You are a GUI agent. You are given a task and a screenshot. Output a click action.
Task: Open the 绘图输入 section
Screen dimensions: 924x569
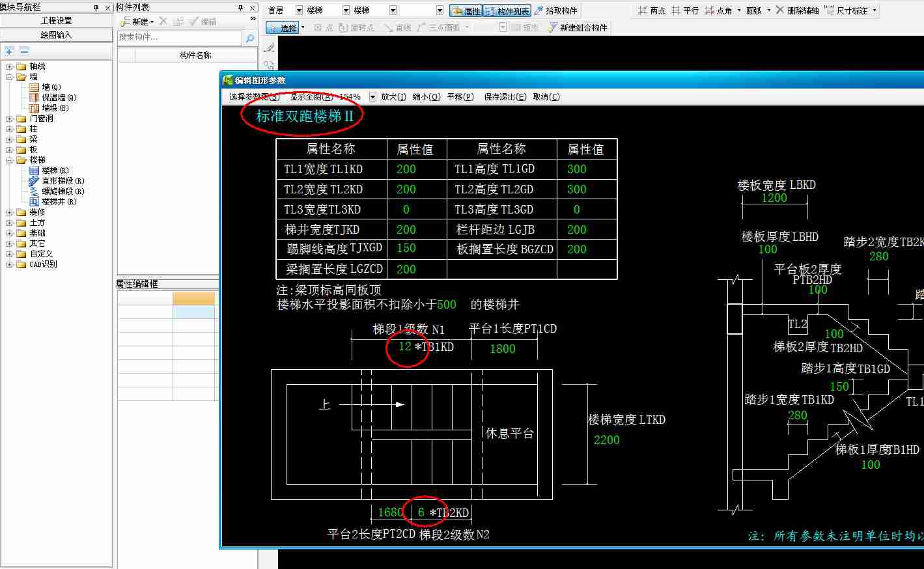pyautogui.click(x=57, y=35)
